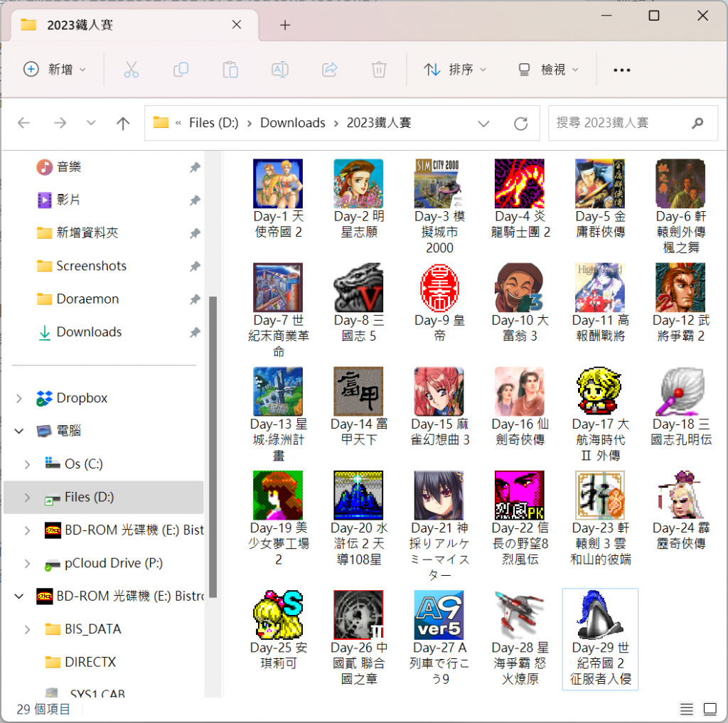Select the Day-12 武將爭霸 2 item

pyautogui.click(x=680, y=302)
